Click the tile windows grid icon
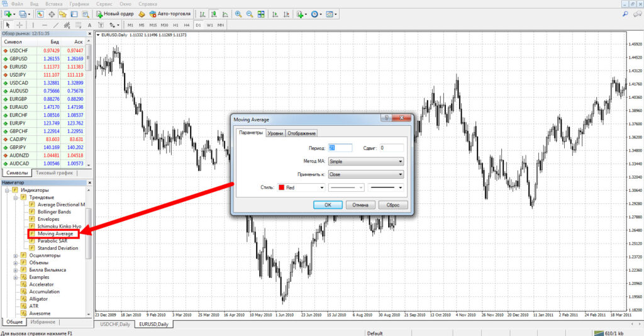Screen dimensions: 644x336 click(262, 14)
